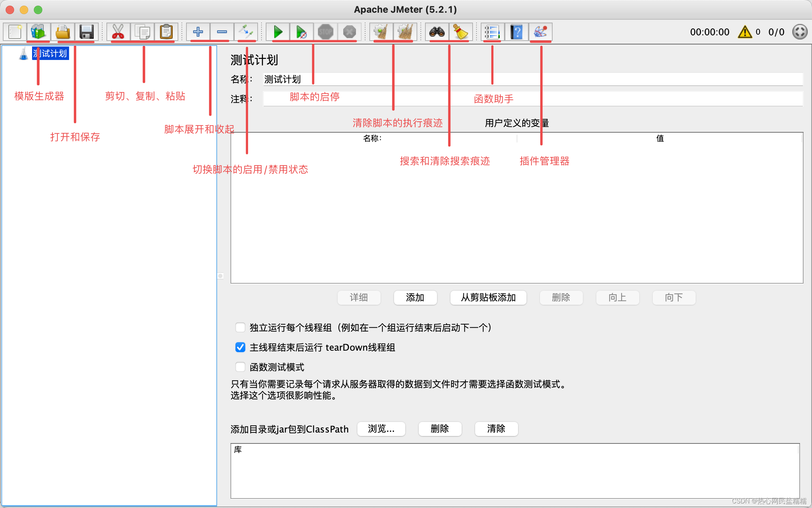Click the STOP test icon

click(x=325, y=32)
